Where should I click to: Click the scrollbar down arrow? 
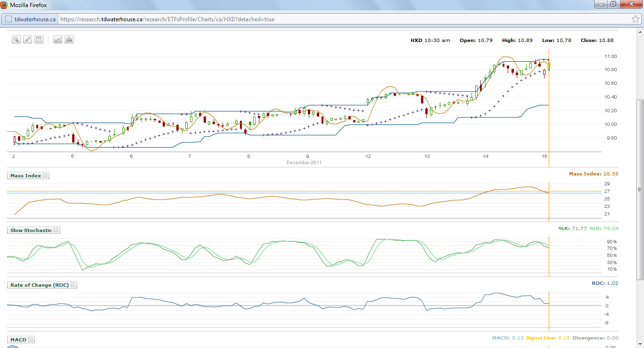tap(640, 344)
